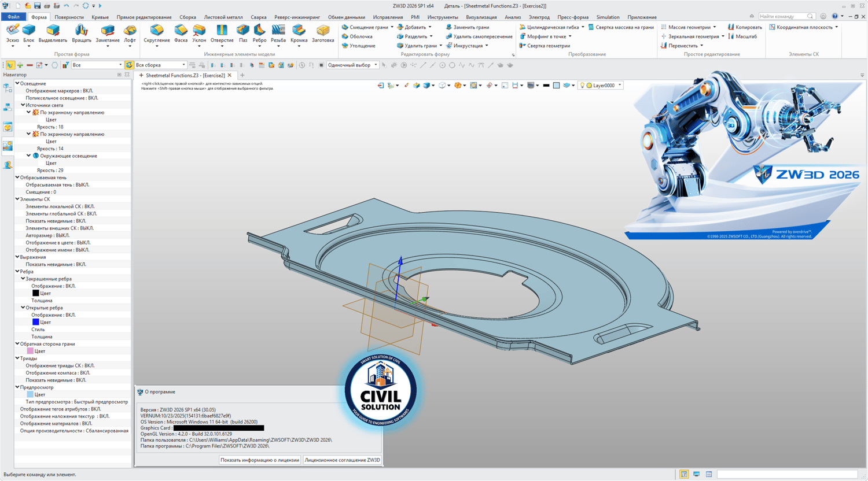This screenshot has width=868, height=481.
Task: Pick the blue Открытые ребра color swatch
Action: coord(36,322)
